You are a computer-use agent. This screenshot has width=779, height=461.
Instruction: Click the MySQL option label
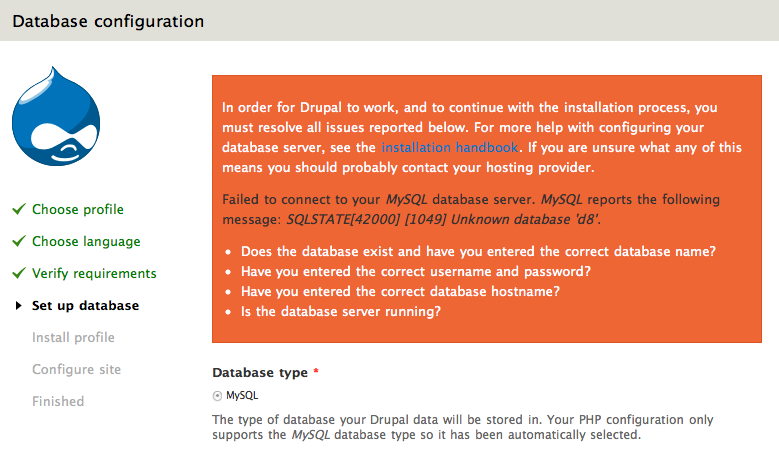[x=242, y=395]
